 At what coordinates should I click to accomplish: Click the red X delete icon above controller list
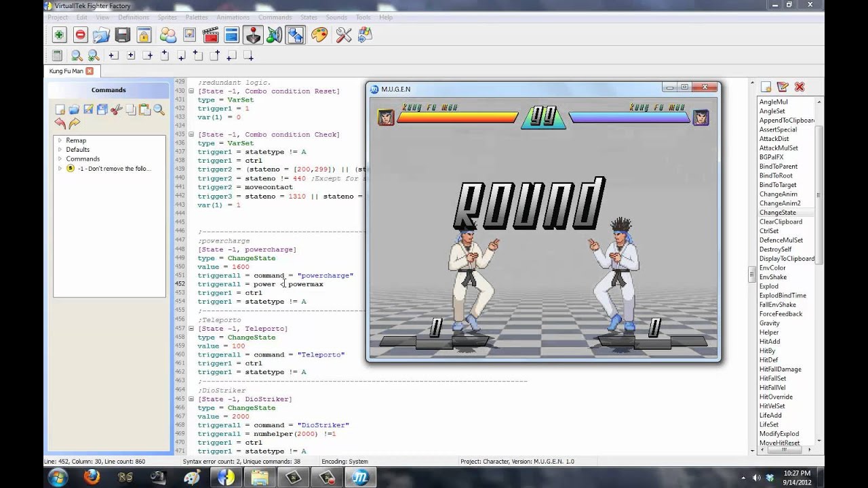coord(799,87)
